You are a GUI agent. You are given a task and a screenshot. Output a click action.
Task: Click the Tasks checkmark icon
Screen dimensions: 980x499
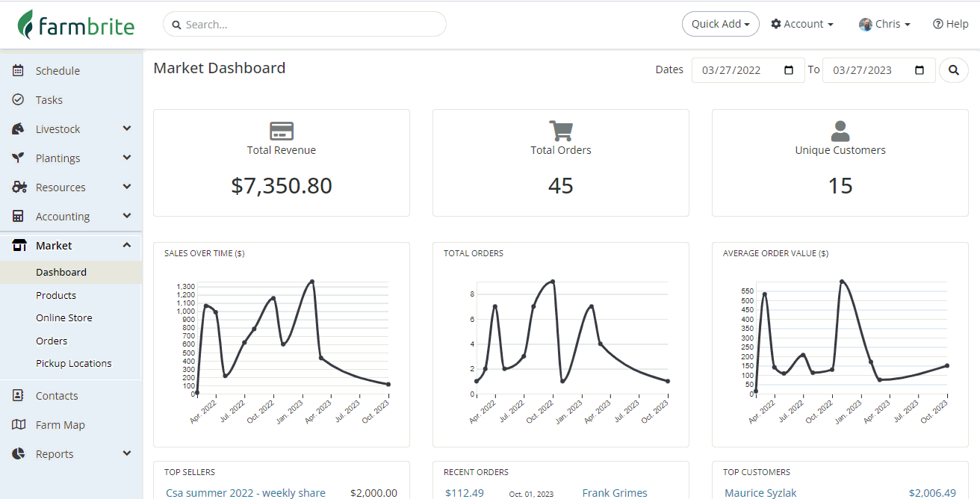(x=19, y=100)
